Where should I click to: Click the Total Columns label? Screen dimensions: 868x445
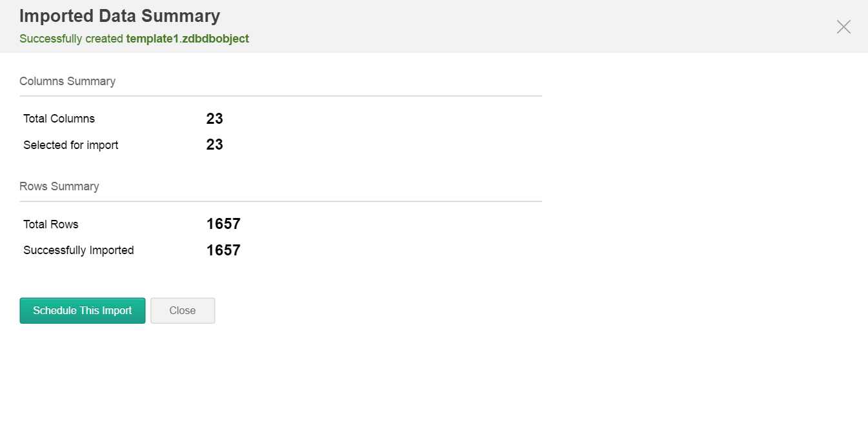[x=59, y=119]
